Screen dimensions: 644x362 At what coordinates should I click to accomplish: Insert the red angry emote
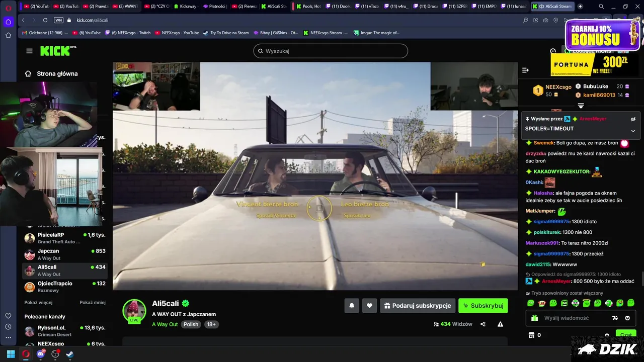pos(542,303)
